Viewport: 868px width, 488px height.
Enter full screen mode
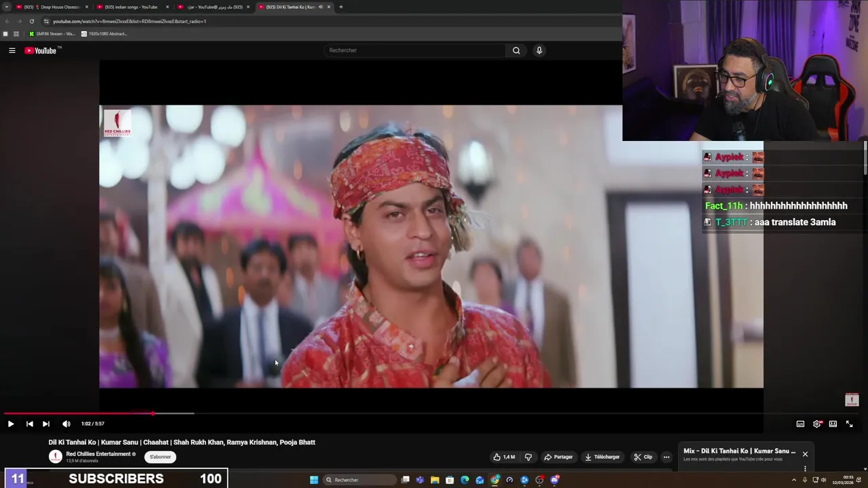(x=849, y=424)
